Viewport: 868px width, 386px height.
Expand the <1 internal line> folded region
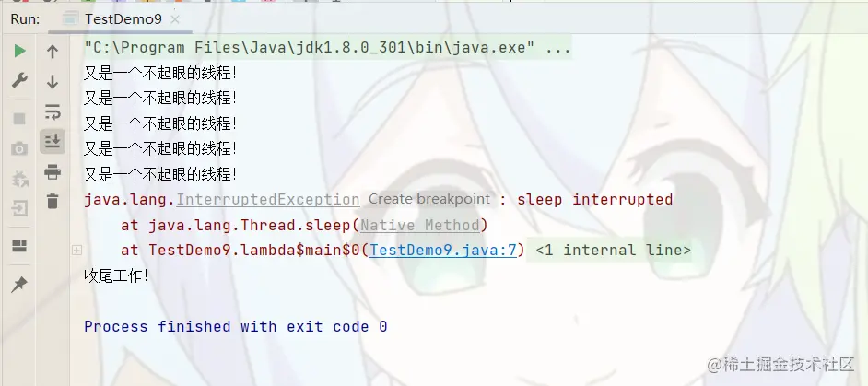click(x=614, y=251)
